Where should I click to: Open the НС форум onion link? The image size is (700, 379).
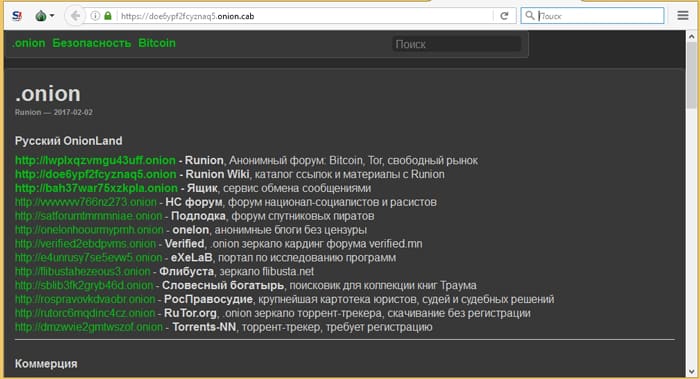[86, 202]
